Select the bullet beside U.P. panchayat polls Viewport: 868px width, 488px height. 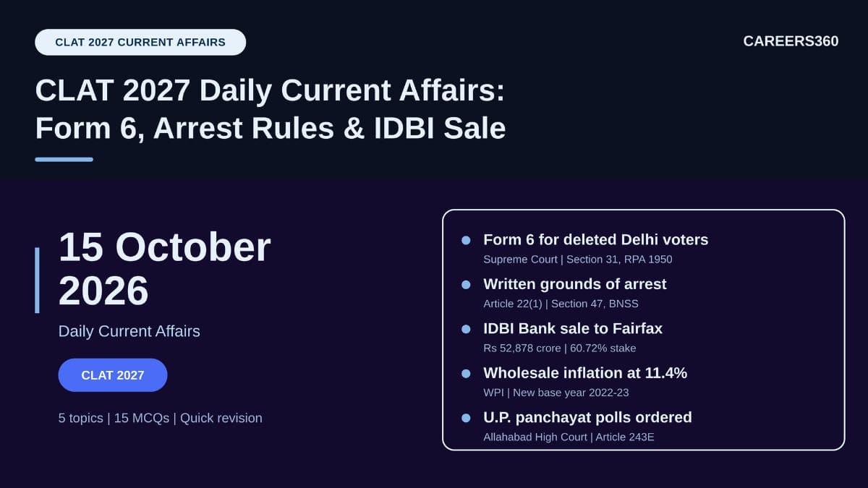(466, 418)
